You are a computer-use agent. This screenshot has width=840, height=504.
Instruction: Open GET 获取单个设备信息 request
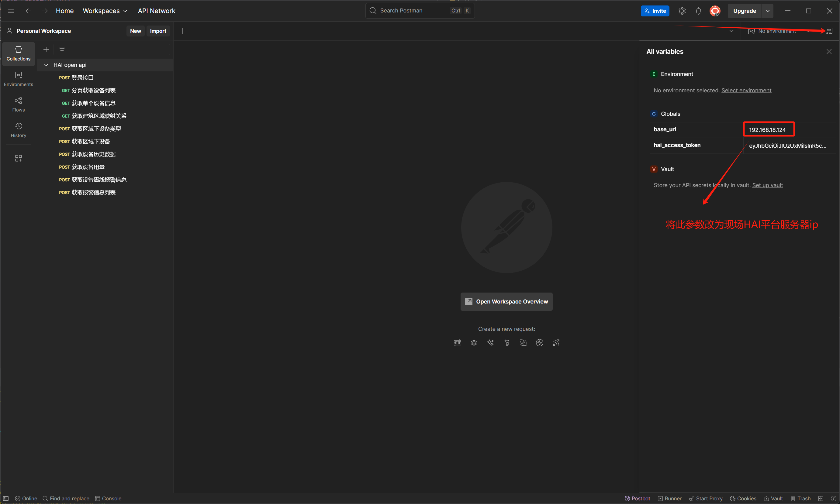105,103
